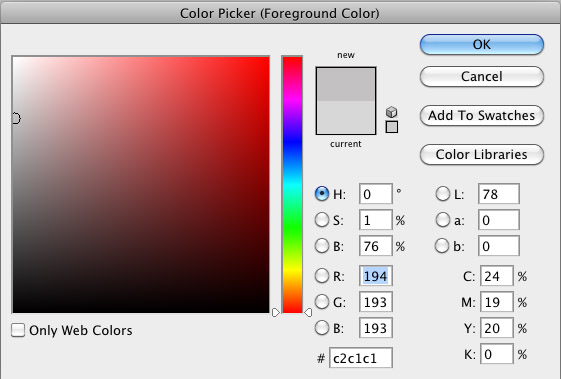The width and height of the screenshot is (561, 379).
Task: Select the L lightness radio button
Action: [443, 194]
